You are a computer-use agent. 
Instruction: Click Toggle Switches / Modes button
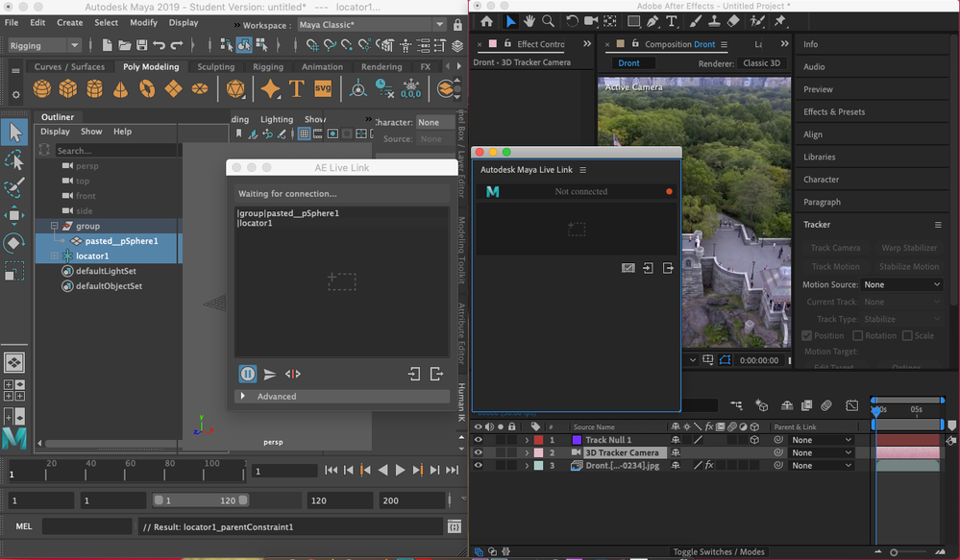click(719, 551)
